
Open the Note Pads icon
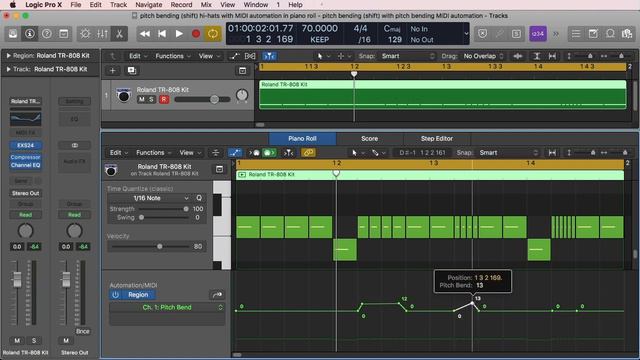pos(593,33)
